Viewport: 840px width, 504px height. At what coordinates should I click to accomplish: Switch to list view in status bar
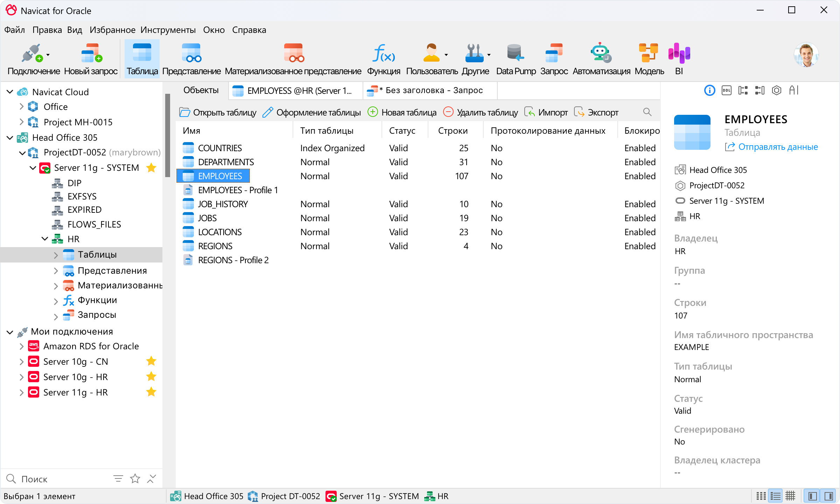(x=776, y=496)
